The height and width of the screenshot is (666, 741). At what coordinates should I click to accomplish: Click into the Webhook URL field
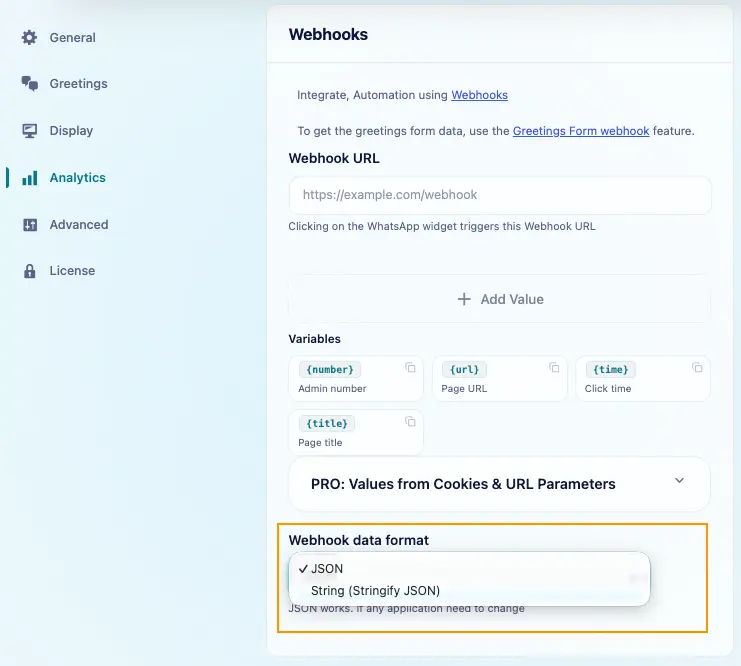tap(500, 195)
